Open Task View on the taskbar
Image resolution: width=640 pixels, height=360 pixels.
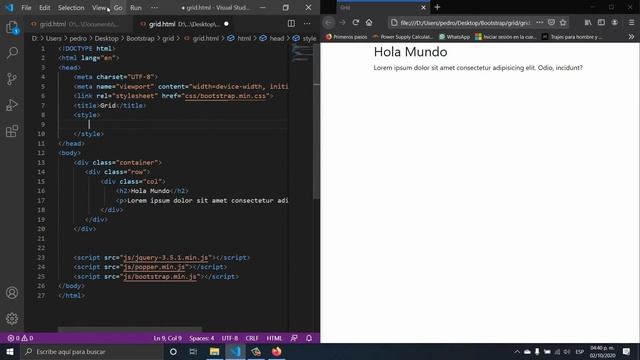193,351
